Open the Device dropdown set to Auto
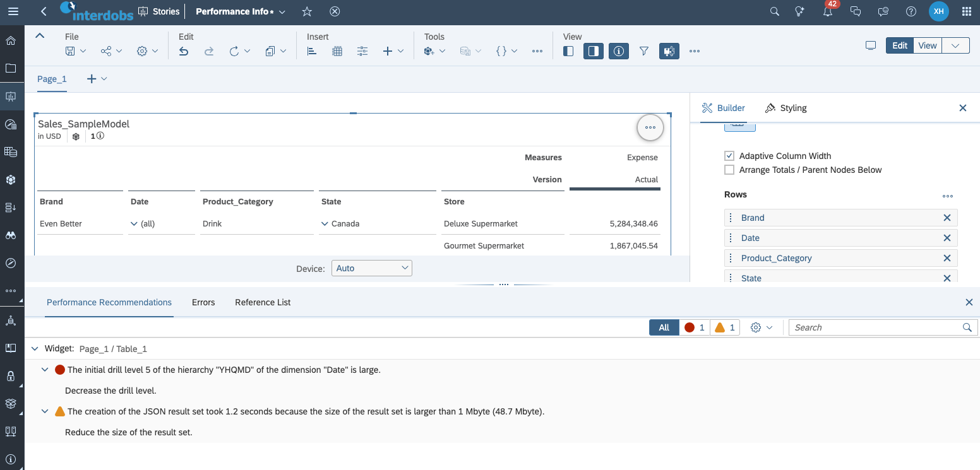 [x=372, y=267]
